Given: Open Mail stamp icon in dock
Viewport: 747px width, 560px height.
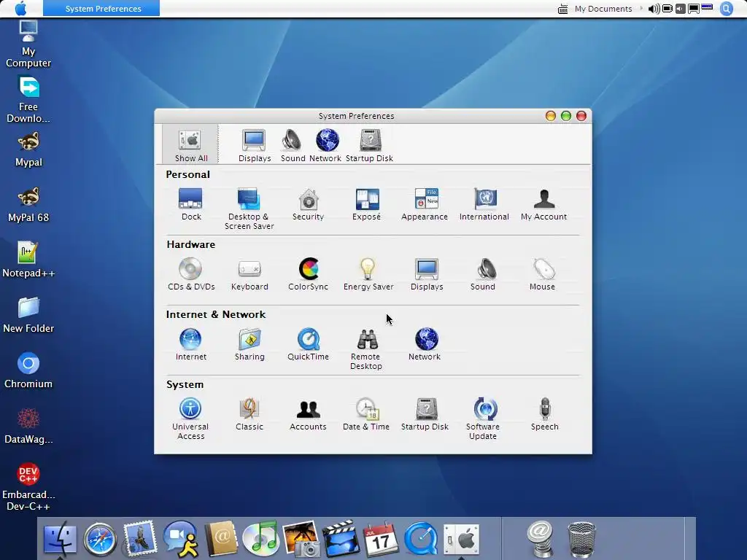Looking at the screenshot, I should (140, 539).
